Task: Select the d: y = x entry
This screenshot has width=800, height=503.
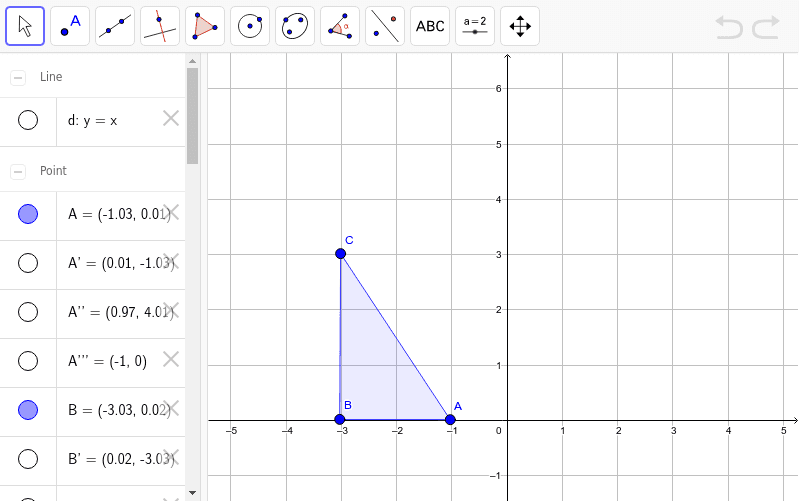Action: 92,121
